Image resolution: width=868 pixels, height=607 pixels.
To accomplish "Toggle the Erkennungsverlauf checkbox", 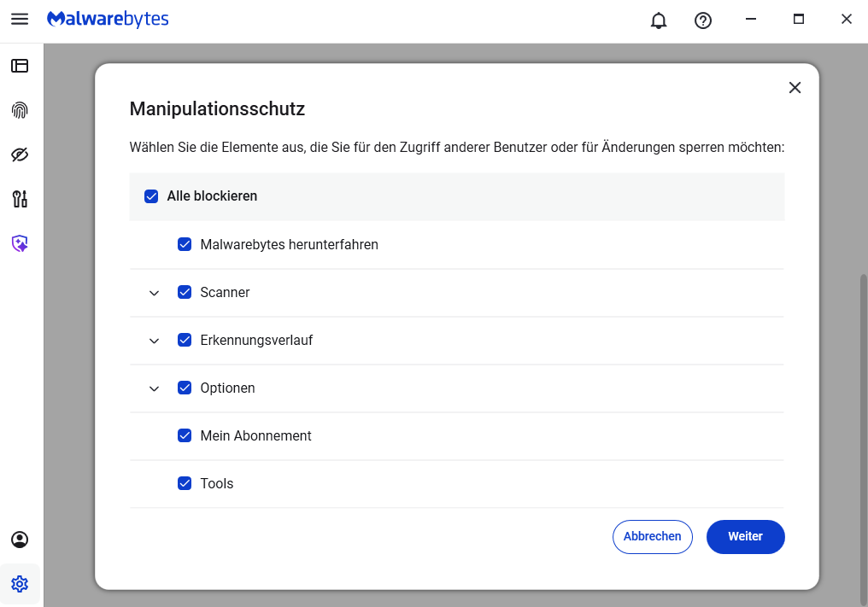I will (x=185, y=340).
